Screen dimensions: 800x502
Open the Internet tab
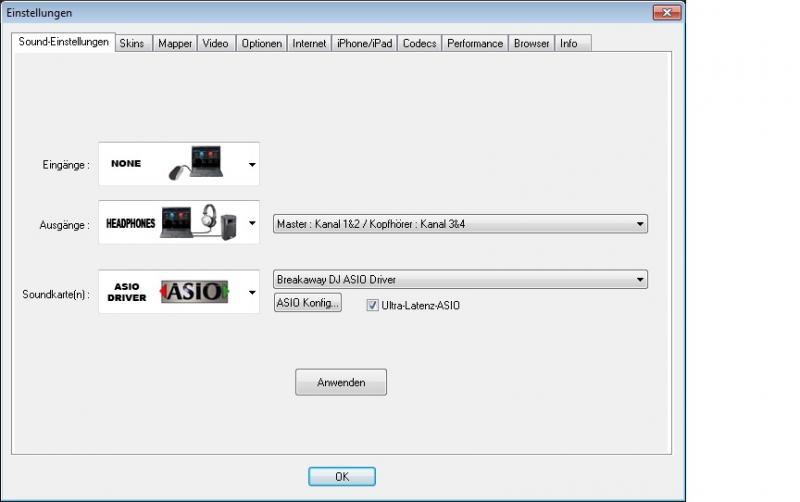309,44
